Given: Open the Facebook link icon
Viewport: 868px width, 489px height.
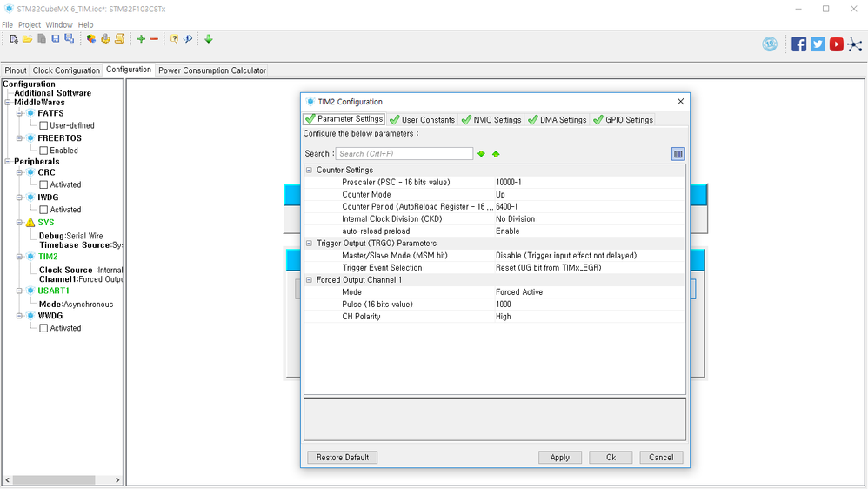Looking at the screenshot, I should click(x=798, y=44).
